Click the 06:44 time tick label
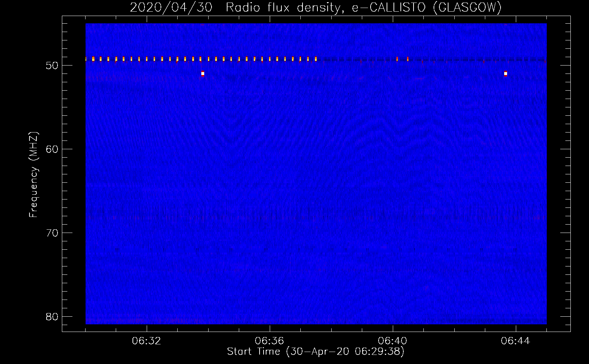 tap(515, 341)
